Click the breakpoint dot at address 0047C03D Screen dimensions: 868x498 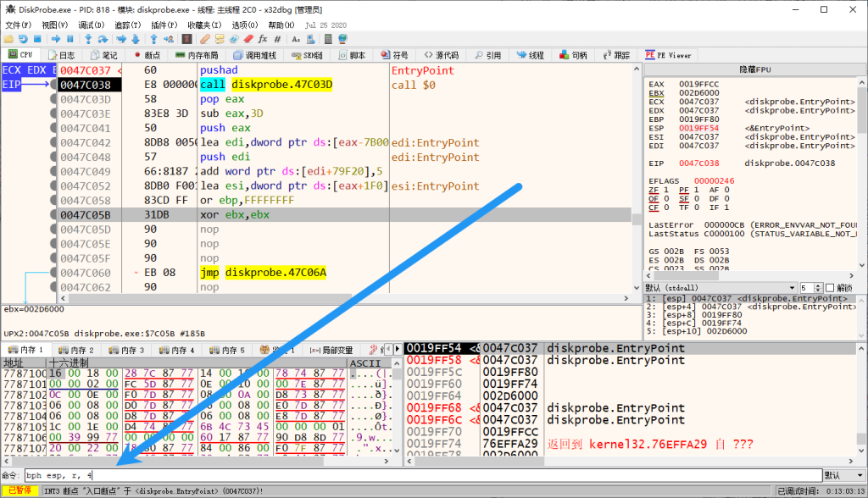[53, 100]
